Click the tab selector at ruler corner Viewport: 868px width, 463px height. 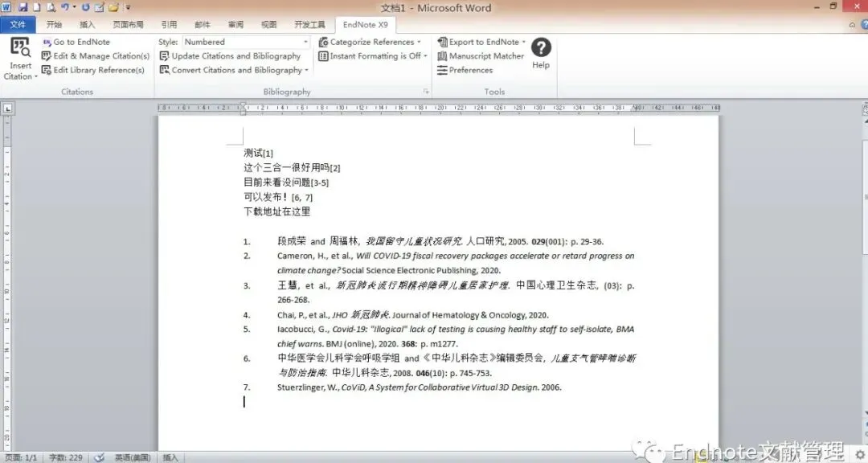click(8, 109)
